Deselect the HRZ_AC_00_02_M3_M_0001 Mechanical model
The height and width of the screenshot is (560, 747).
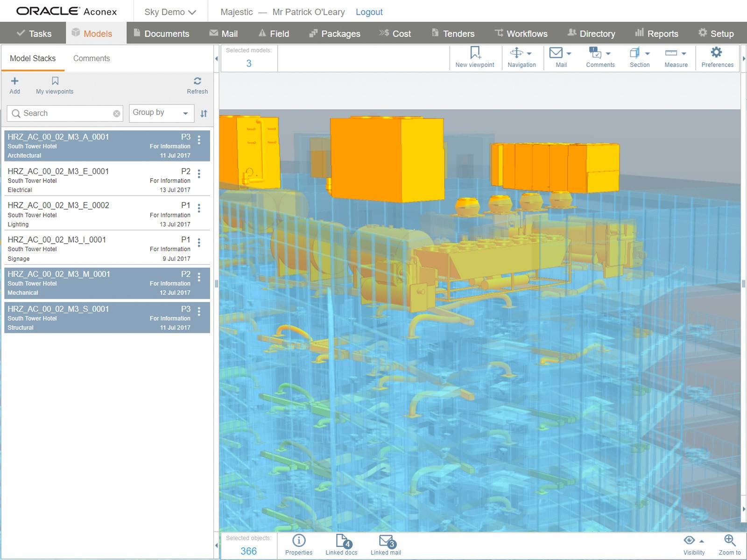pyautogui.click(x=93, y=283)
